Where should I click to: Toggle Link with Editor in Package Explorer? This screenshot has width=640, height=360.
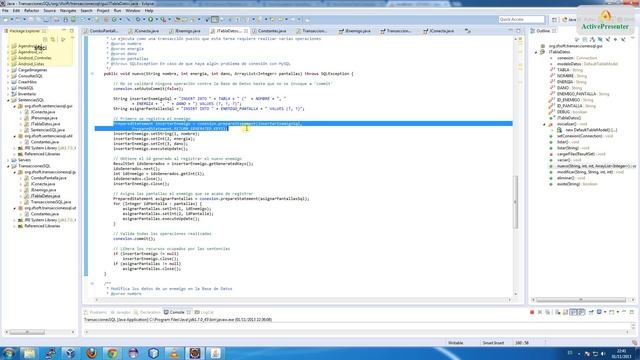click(53, 39)
